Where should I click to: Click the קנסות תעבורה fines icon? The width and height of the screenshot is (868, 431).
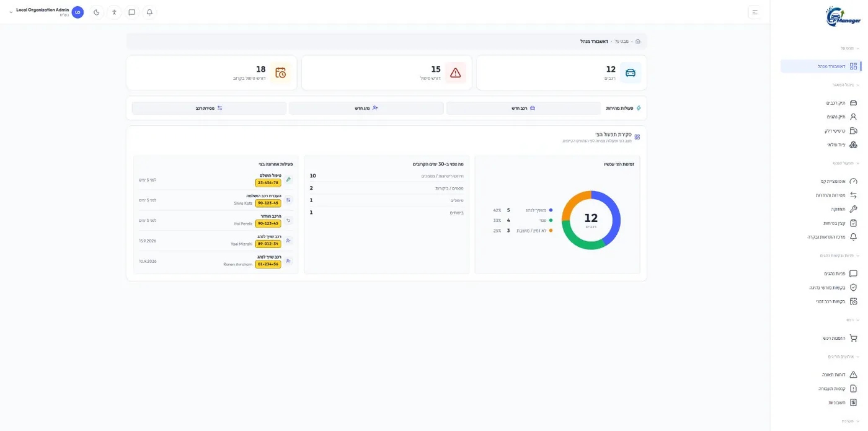(x=853, y=389)
